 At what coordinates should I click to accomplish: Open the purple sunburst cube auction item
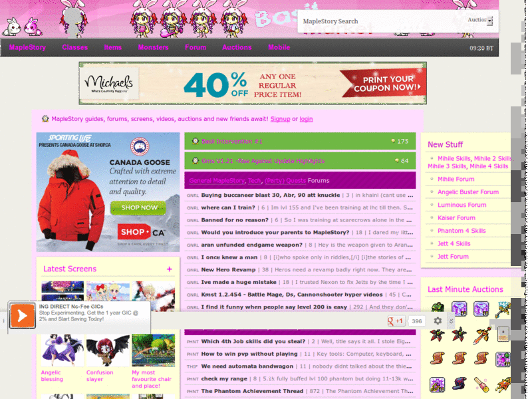click(x=437, y=385)
